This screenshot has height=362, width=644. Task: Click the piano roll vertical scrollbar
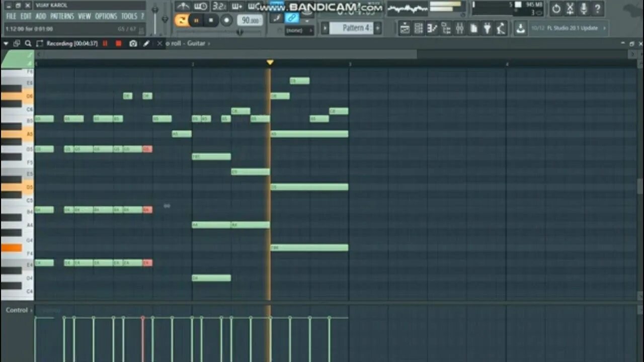click(x=640, y=186)
